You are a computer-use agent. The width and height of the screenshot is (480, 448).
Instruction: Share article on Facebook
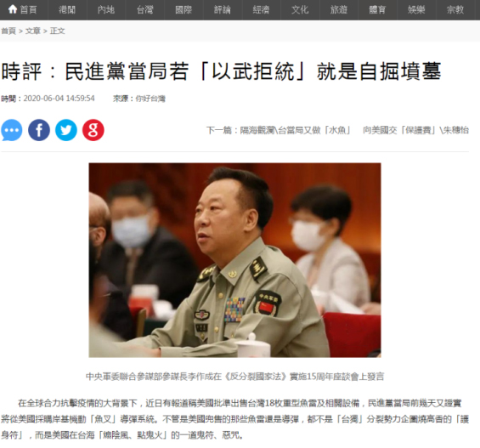[x=39, y=130]
